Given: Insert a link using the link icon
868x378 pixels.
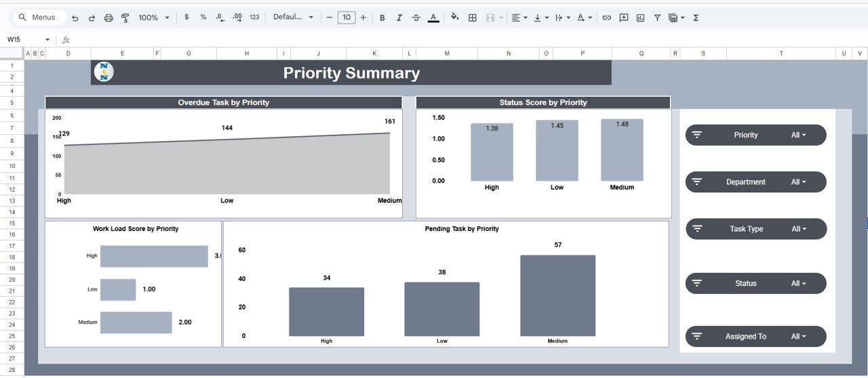Looking at the screenshot, I should click(x=607, y=18).
